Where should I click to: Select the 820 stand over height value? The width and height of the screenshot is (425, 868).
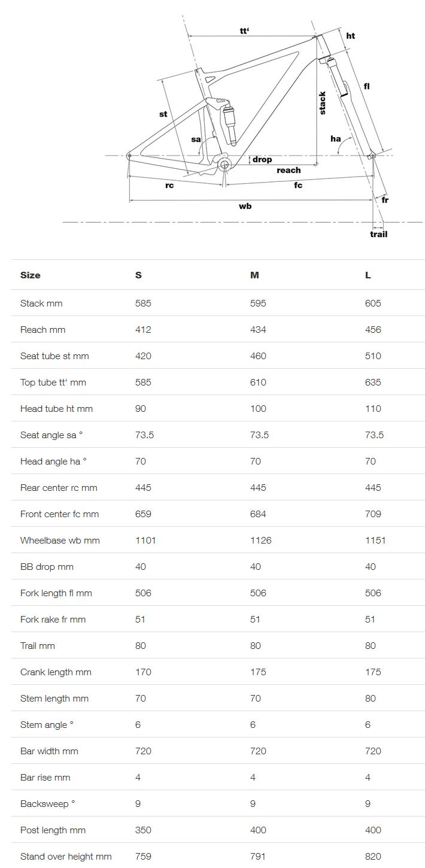pos(373,857)
